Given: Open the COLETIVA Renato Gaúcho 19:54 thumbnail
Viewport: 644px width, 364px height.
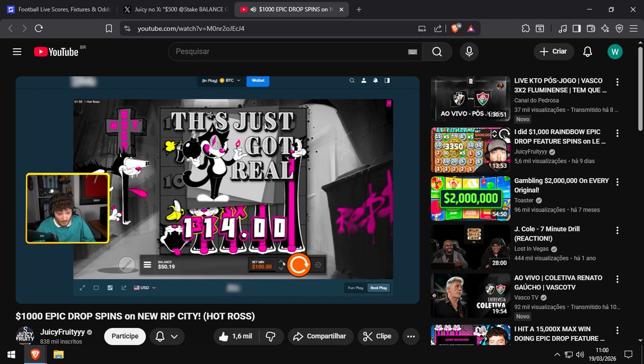Looking at the screenshot, I should point(471,295).
